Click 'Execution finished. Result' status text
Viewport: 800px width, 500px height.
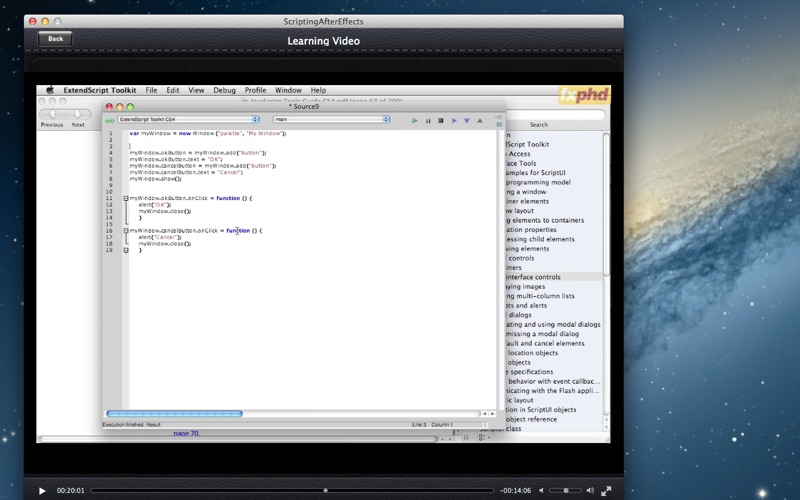pos(132,424)
